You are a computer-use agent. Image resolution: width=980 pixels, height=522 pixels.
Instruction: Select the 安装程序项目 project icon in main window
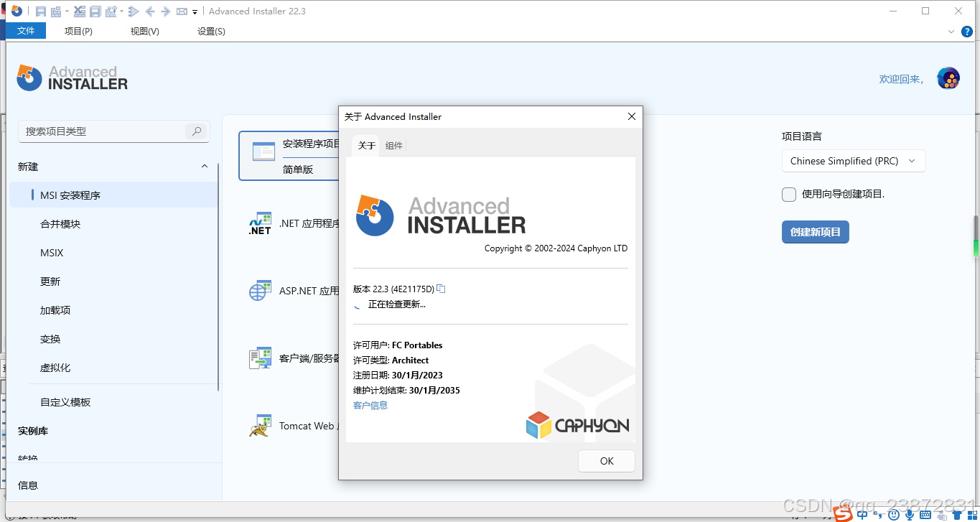pyautogui.click(x=263, y=152)
